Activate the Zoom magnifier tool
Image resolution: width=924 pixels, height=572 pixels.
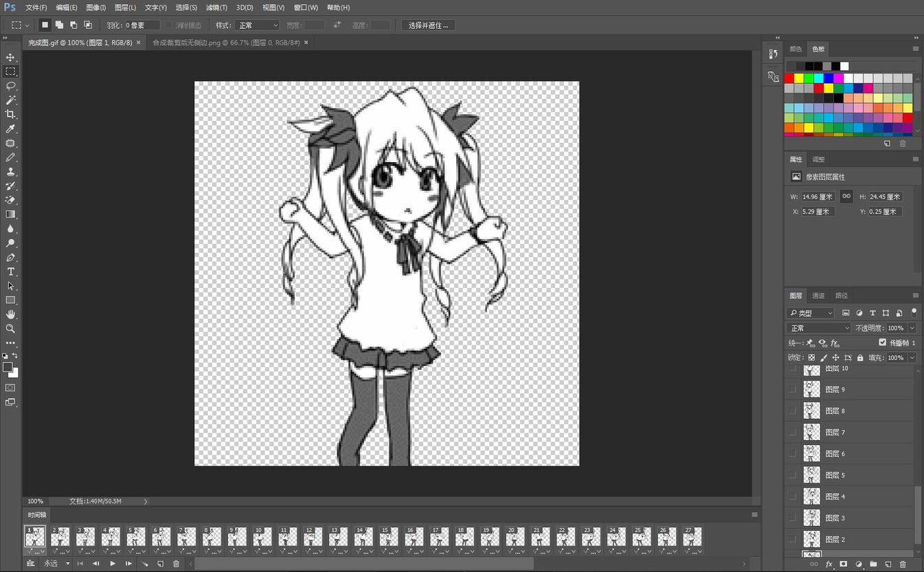pos(10,328)
